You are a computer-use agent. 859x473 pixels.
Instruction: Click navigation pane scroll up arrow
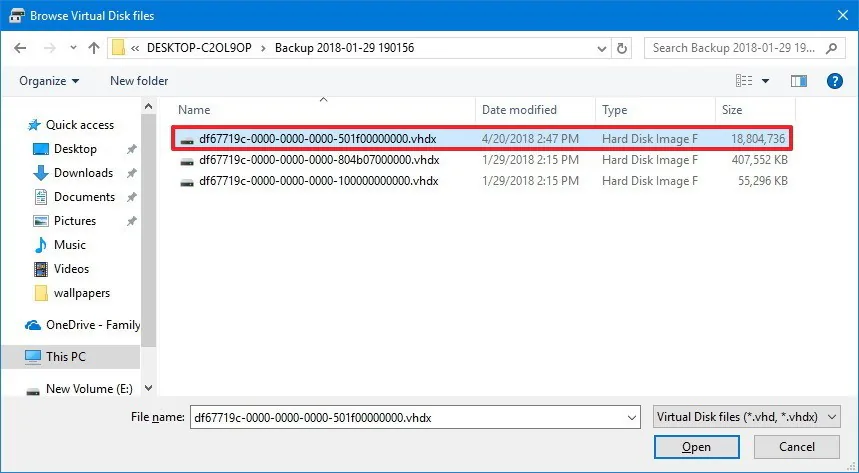pos(148,106)
